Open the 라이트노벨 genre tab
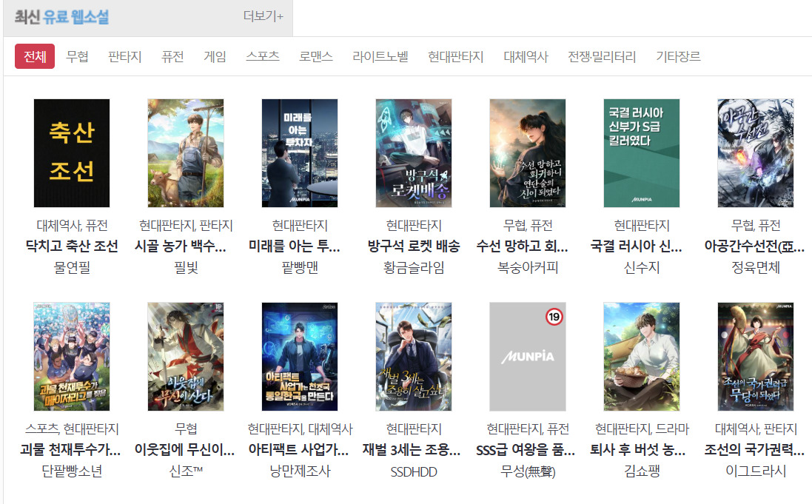The height and width of the screenshot is (504, 812). (380, 56)
